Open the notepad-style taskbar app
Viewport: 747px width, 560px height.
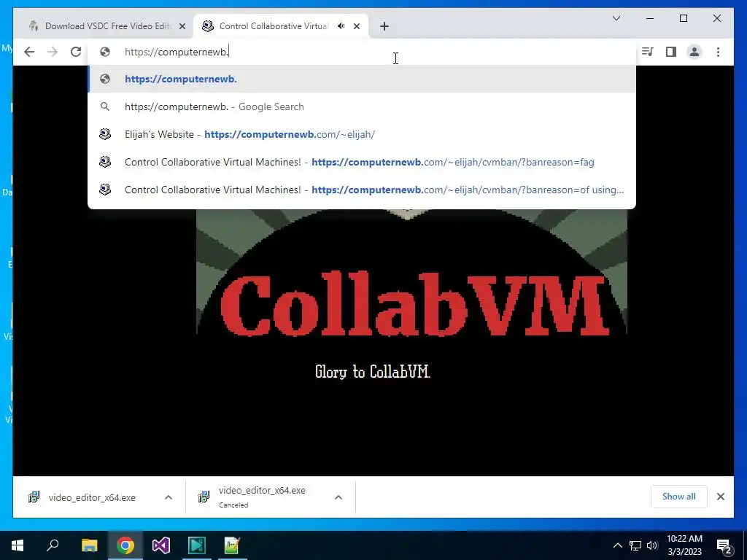pos(233,545)
